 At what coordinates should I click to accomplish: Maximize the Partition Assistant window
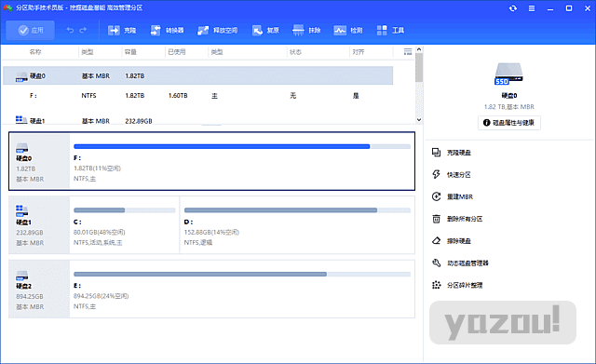tap(569, 8)
